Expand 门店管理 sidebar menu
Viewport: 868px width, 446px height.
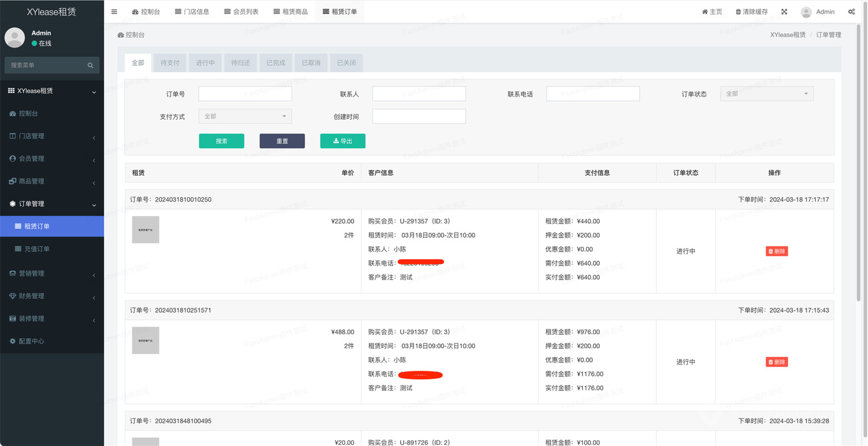tap(52, 136)
